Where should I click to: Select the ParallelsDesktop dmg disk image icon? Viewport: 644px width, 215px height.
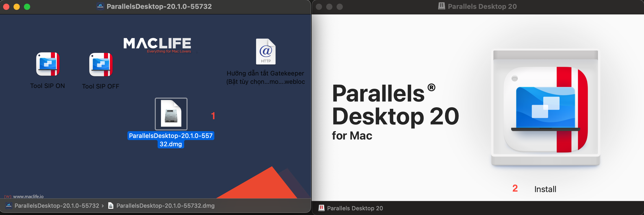click(x=171, y=114)
